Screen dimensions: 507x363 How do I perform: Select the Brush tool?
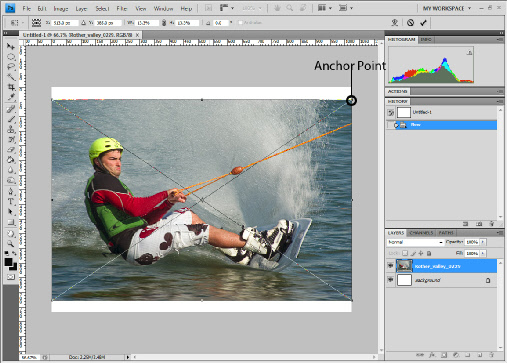pos(11,119)
